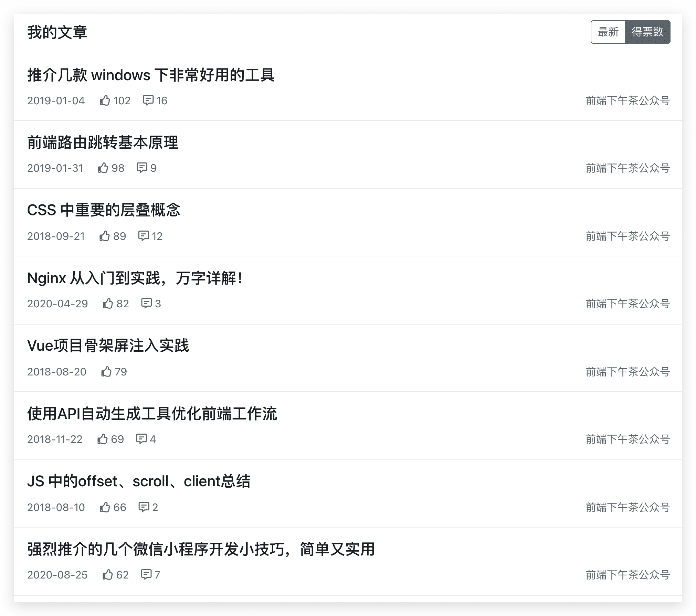Click the date 2018-09-21
Viewport: 696px width, 616px height.
tap(56, 236)
